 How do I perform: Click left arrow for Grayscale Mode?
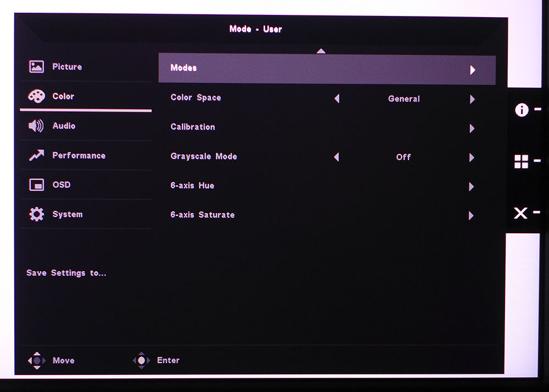[x=337, y=157]
